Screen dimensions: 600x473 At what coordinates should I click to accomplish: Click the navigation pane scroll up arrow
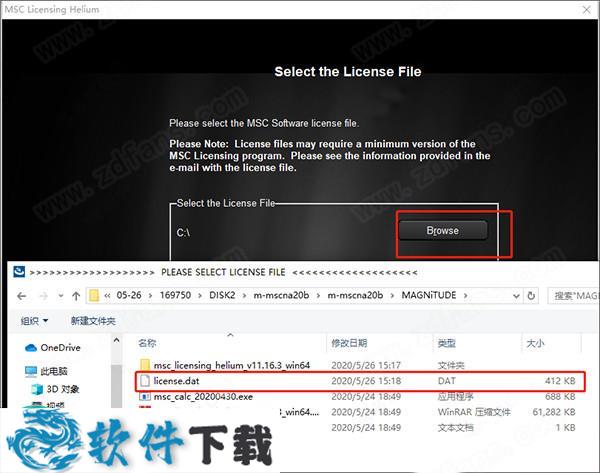pos(116,340)
